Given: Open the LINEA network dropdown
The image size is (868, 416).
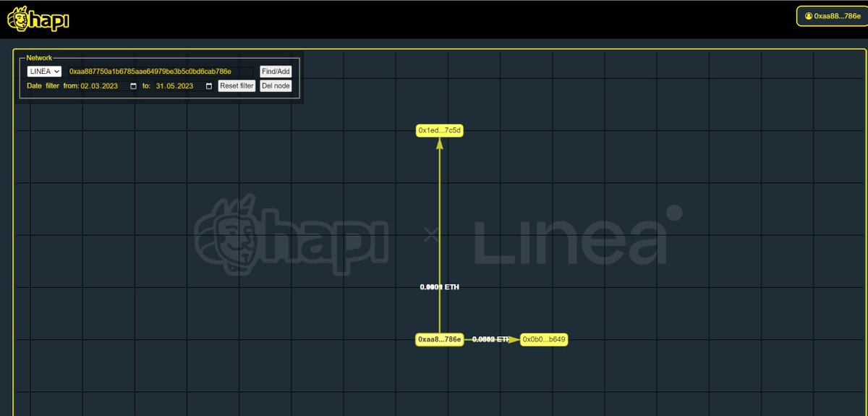Looking at the screenshot, I should pos(44,72).
